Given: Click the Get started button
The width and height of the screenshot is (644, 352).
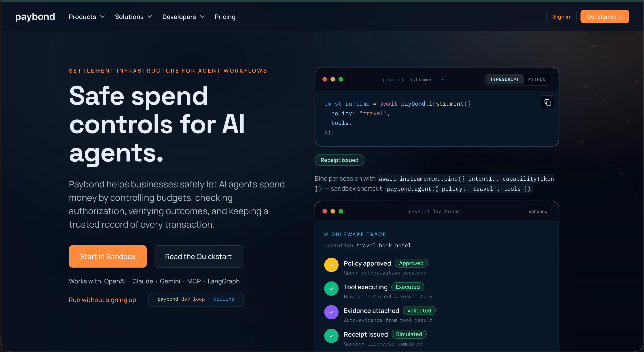Looking at the screenshot, I should tap(604, 17).
